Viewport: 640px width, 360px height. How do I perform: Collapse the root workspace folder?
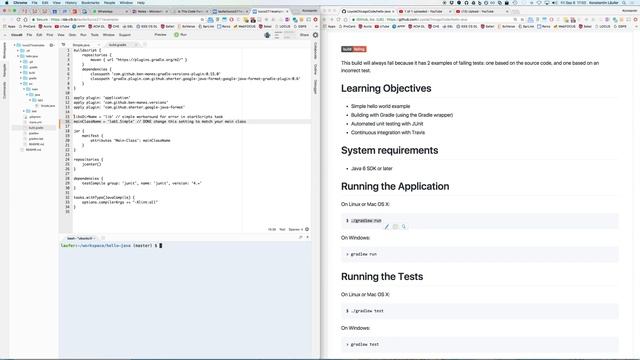pyautogui.click(x=15, y=45)
